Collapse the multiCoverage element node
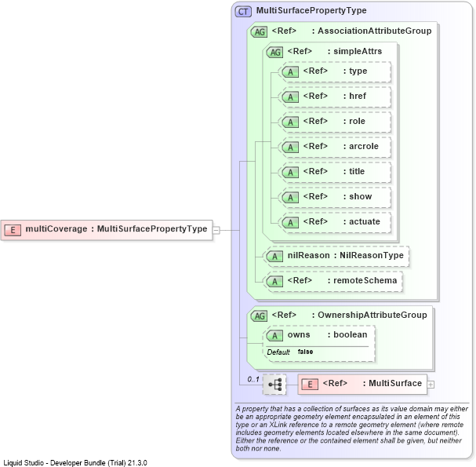The height and width of the screenshot is (467, 476). point(216,230)
